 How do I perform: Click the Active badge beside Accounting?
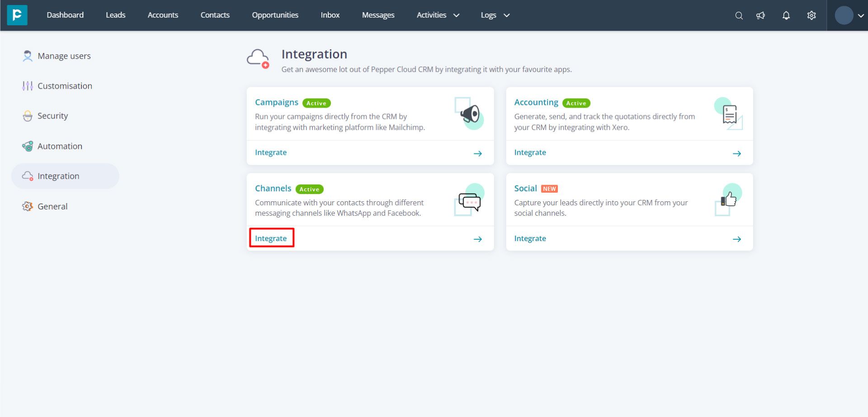coord(576,103)
